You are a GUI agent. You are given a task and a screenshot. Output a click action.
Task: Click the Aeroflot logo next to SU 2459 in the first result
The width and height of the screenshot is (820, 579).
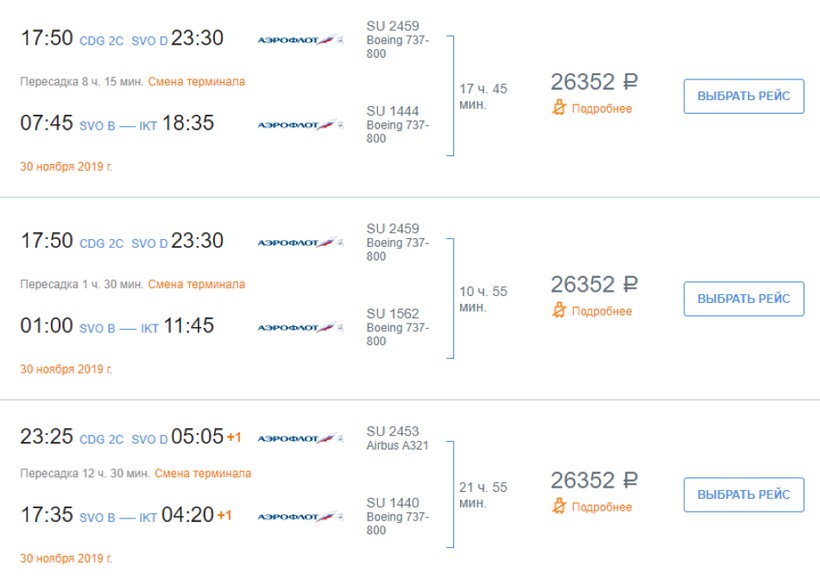click(300, 40)
